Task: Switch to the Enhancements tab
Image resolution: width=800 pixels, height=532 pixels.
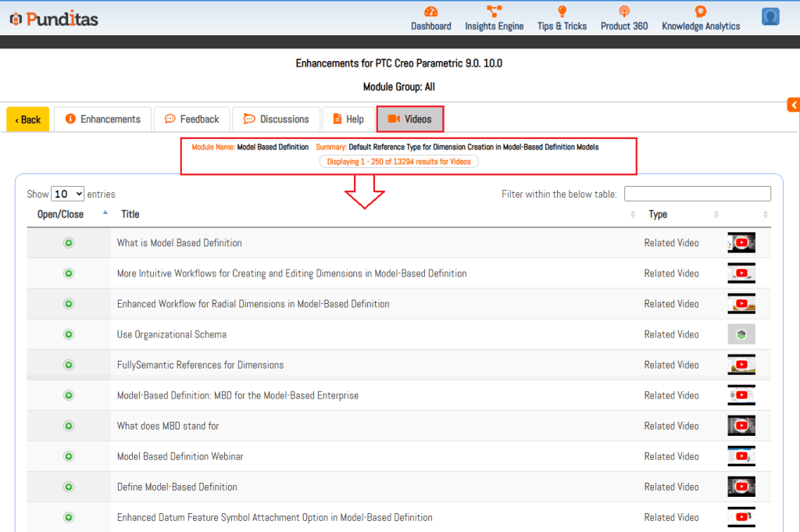Action: (103, 119)
